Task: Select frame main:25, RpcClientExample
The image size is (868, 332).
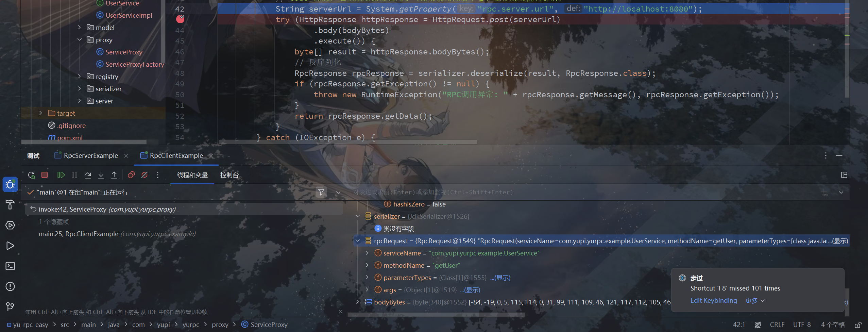Action: (117, 234)
